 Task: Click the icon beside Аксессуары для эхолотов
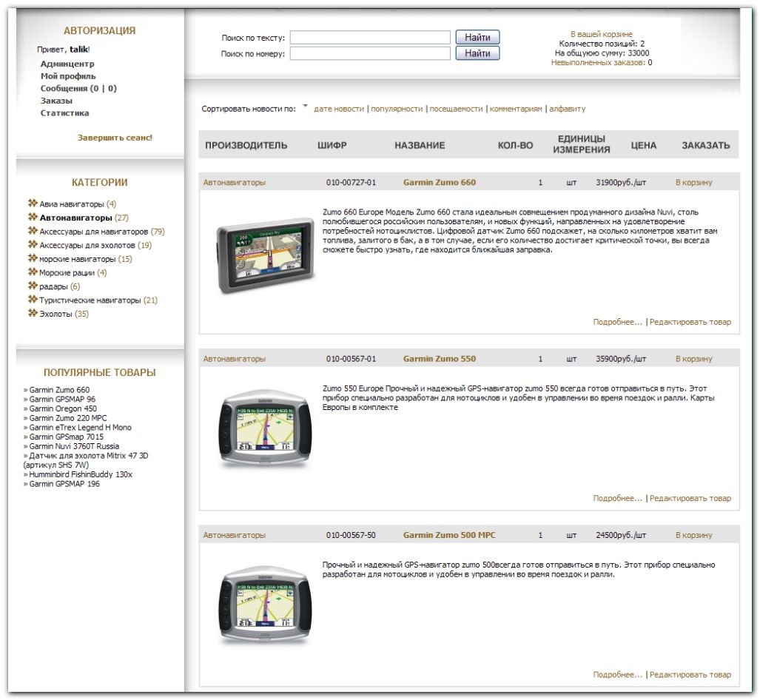pyautogui.click(x=33, y=244)
